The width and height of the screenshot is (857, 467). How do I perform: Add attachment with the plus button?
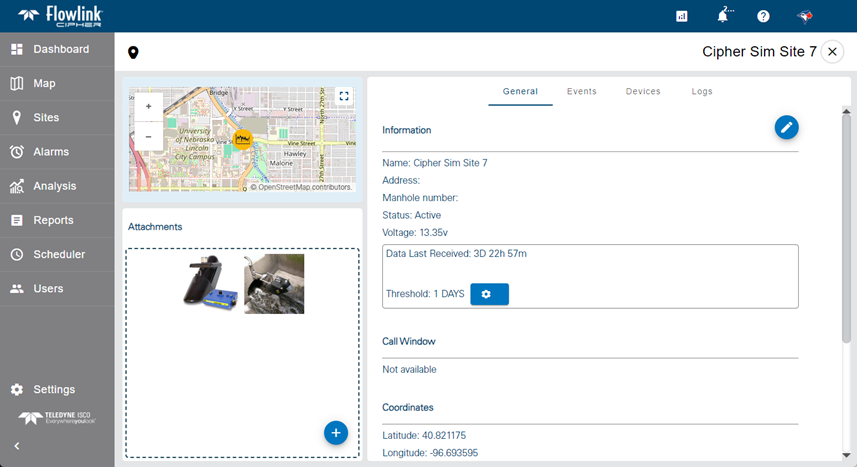[336, 432]
